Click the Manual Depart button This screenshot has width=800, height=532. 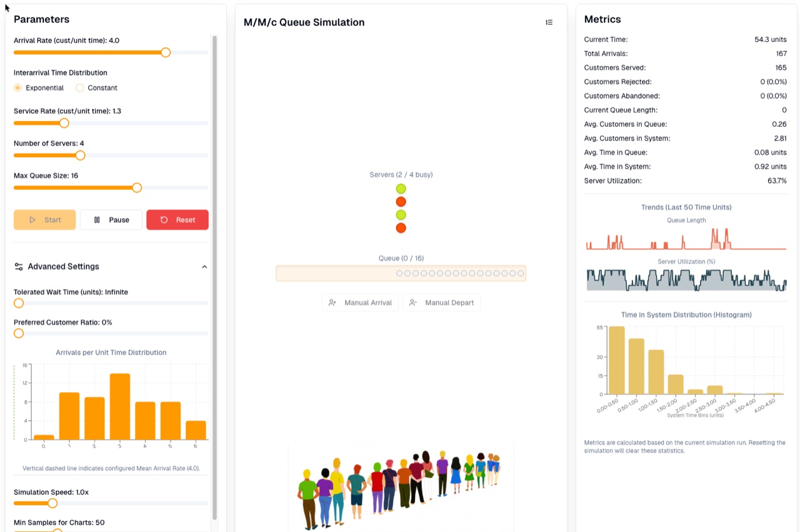[x=441, y=303]
